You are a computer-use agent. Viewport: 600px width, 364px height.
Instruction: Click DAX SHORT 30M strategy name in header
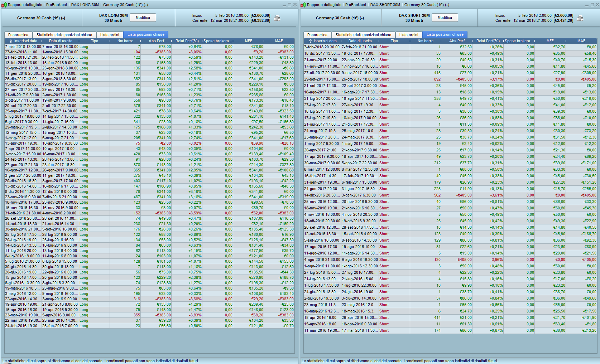pos(414,15)
